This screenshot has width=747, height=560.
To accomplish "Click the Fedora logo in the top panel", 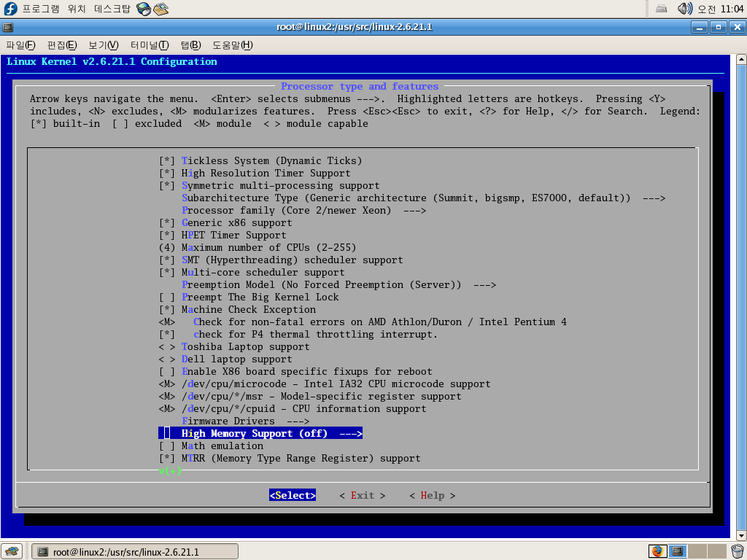I will (10, 9).
